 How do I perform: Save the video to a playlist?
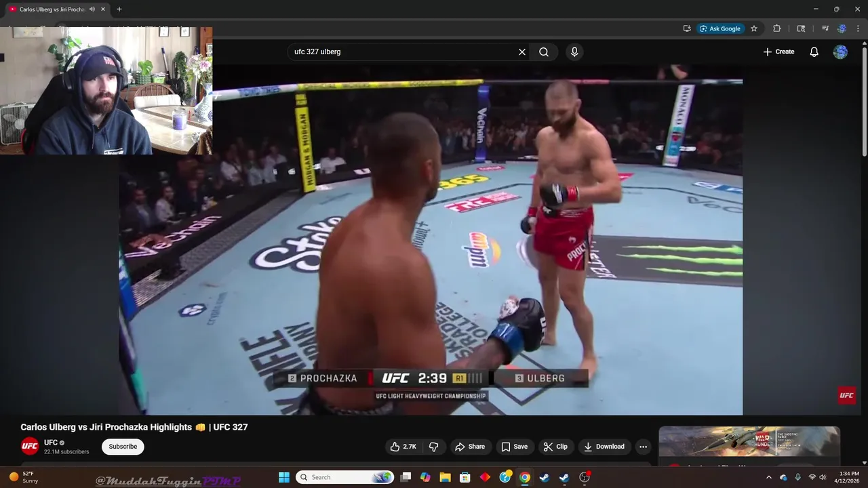click(514, 447)
